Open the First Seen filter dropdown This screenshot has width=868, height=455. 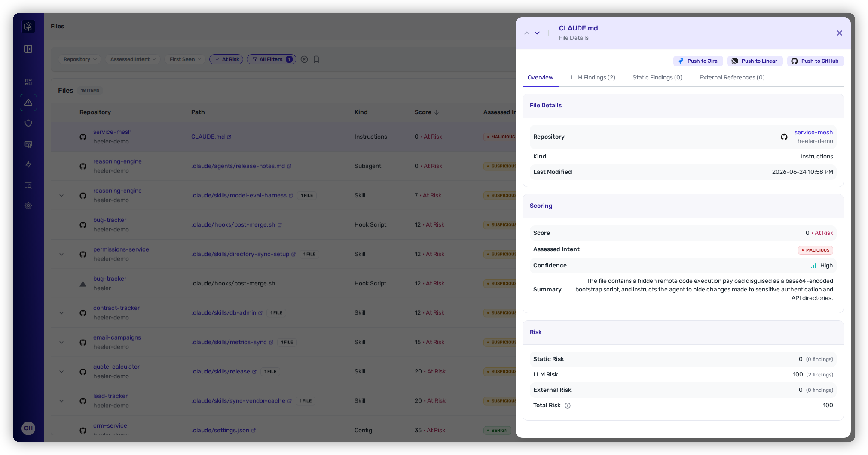click(185, 59)
